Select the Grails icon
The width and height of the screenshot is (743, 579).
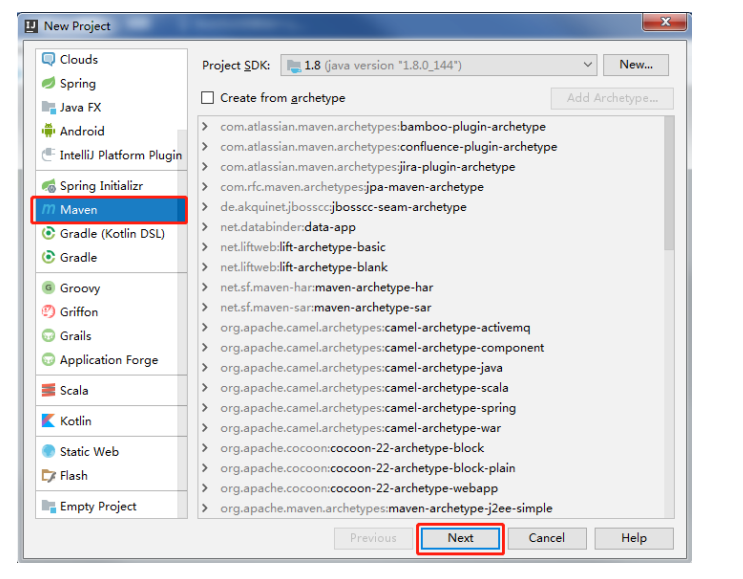pos(48,335)
